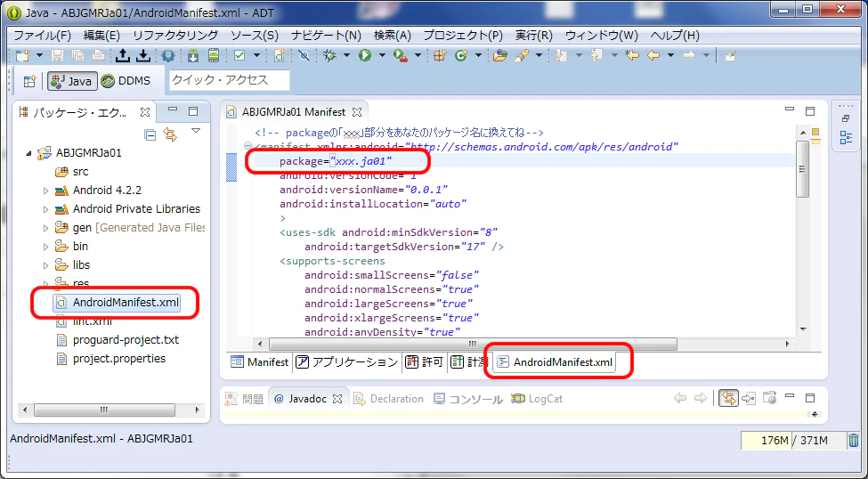The image size is (868, 479).
Task: Click the Pin editor toolbar icon
Action: tap(731, 55)
